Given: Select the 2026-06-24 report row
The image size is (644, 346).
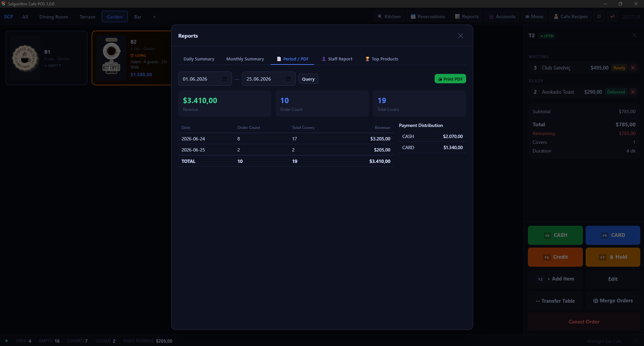Looking at the screenshot, I should (x=286, y=139).
